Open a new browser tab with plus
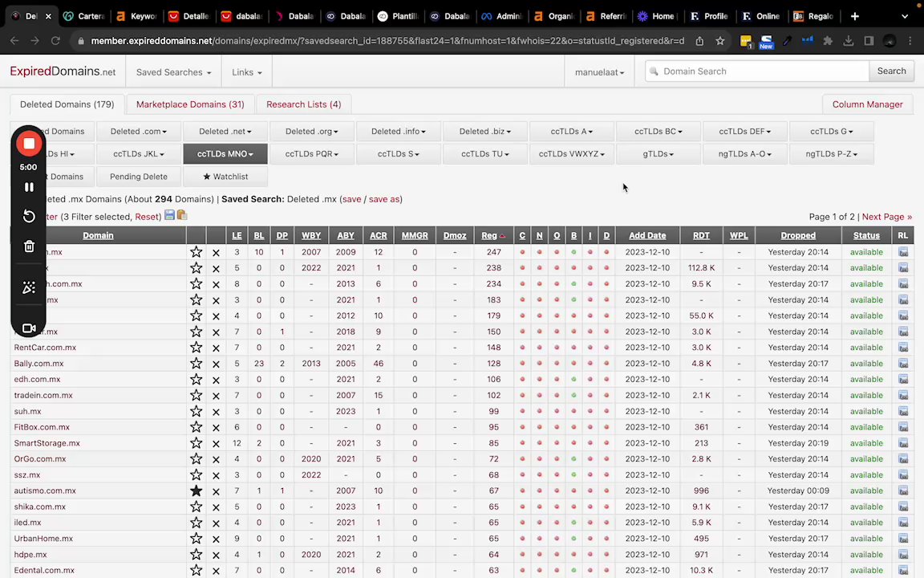 [x=854, y=16]
